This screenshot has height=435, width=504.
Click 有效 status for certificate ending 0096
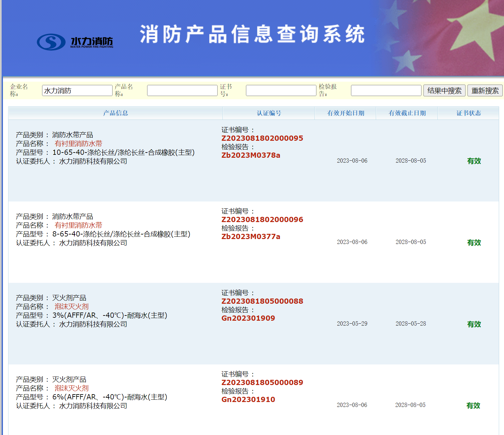pos(474,243)
